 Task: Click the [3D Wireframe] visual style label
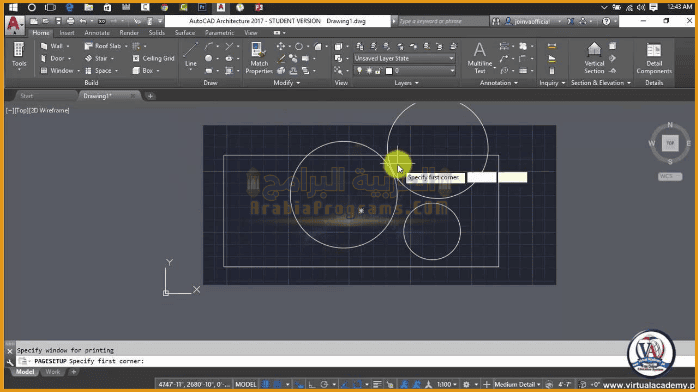(49, 110)
